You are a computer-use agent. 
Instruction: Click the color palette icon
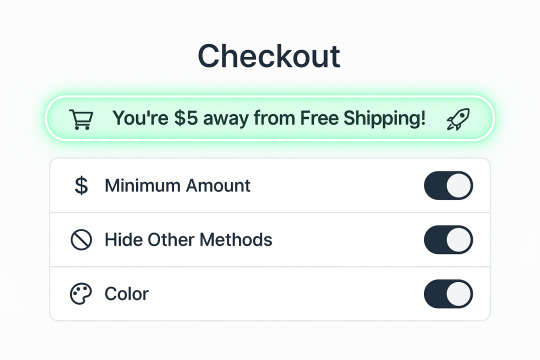(x=81, y=294)
